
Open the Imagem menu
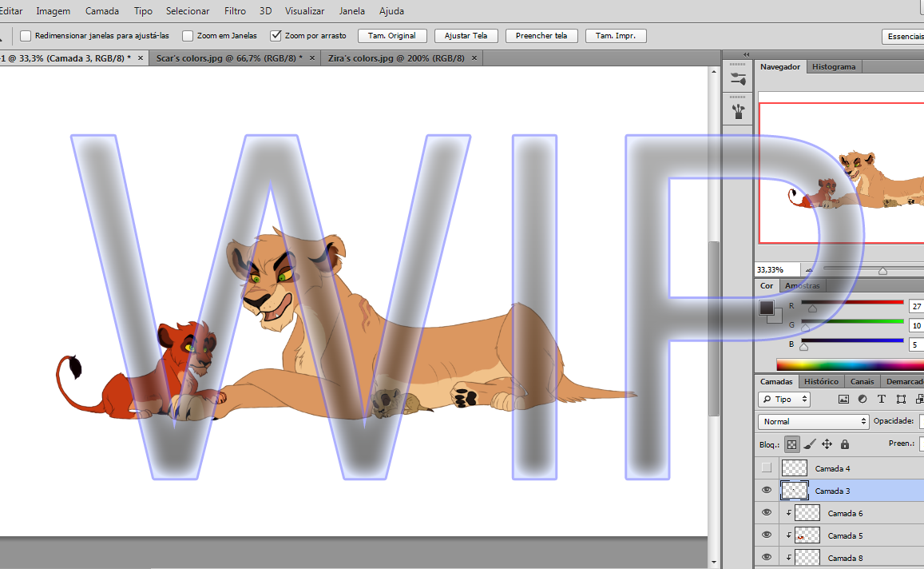[53, 11]
